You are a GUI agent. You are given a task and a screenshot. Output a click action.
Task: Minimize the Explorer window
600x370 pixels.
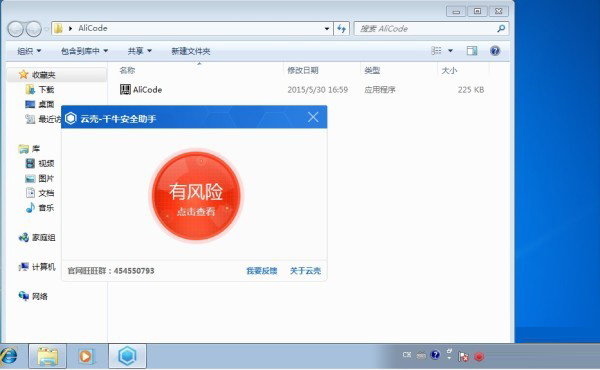(456, 11)
